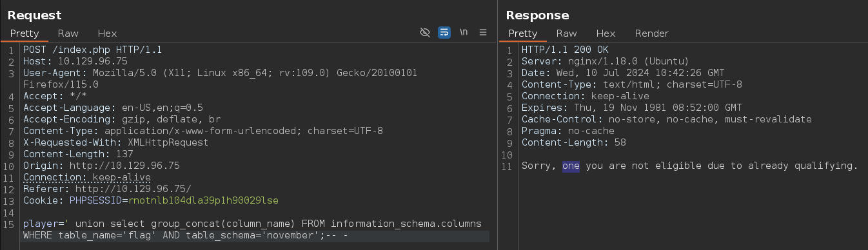Image resolution: width=868 pixels, height=250 pixels.
Task: Click Cache-Control no-store header
Action: [x=667, y=119]
